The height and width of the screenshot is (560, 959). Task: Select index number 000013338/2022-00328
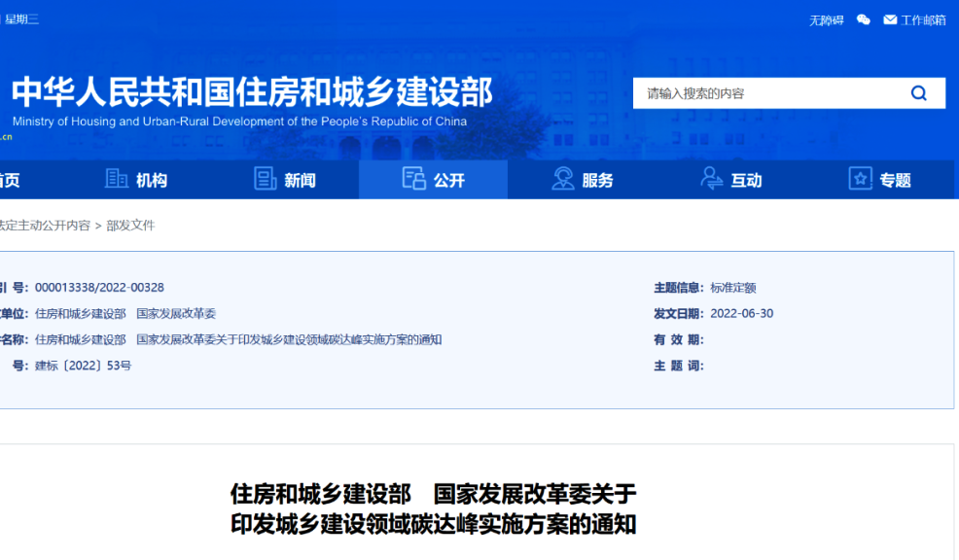click(x=99, y=288)
